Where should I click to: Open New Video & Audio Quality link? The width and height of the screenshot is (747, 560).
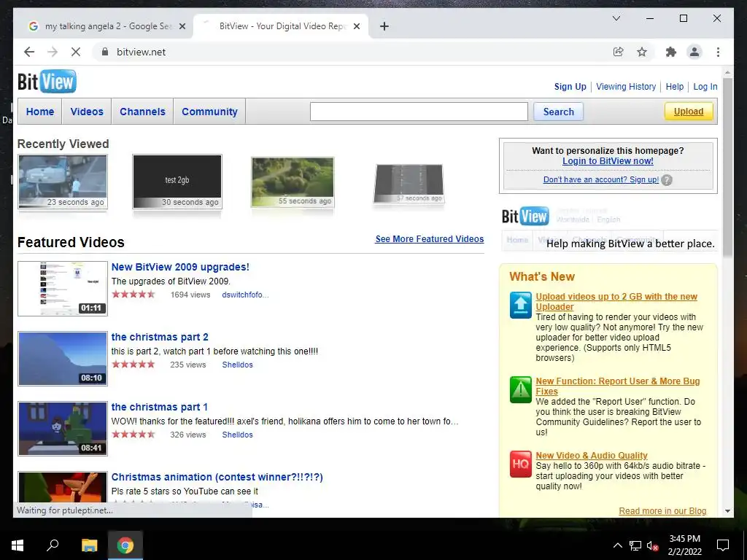click(x=591, y=455)
